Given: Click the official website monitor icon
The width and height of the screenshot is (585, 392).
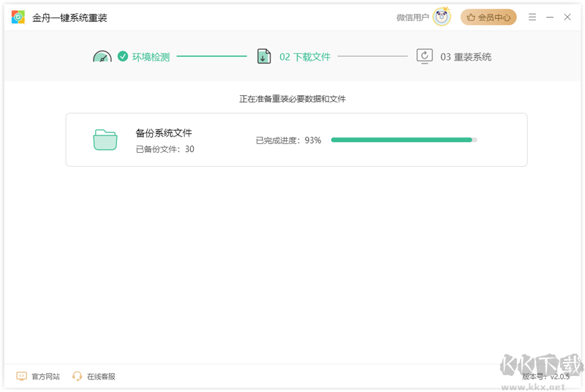Looking at the screenshot, I should pos(22,376).
